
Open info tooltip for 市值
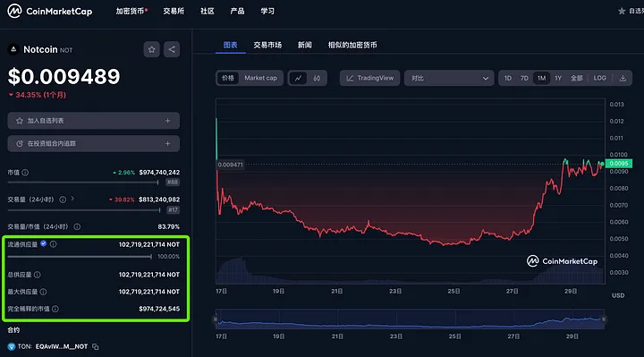[25, 173]
